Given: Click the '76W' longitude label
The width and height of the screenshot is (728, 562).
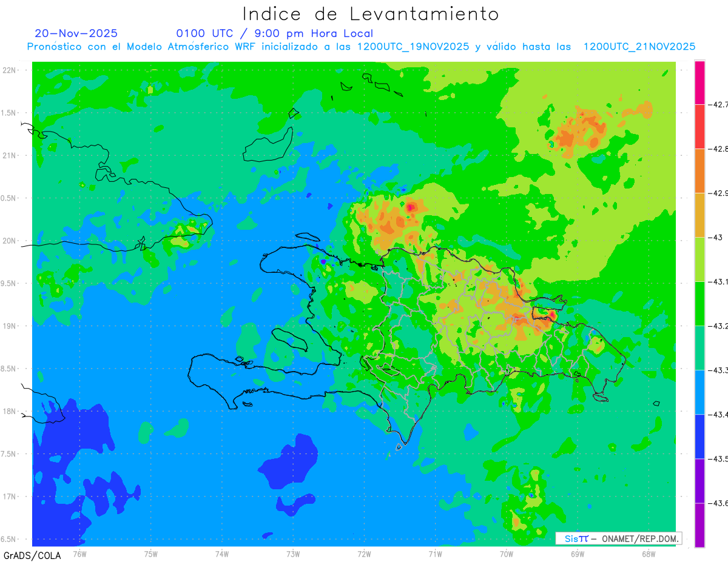Looking at the screenshot, I should pos(79,554).
